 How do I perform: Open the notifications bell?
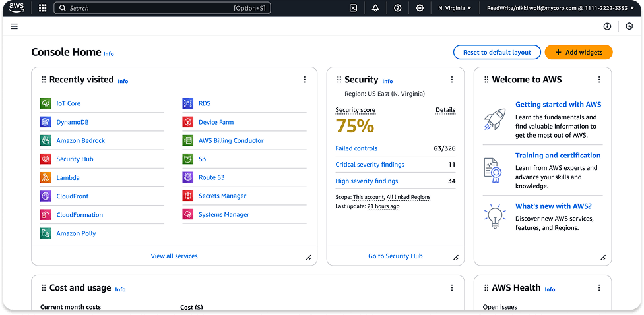tap(375, 9)
